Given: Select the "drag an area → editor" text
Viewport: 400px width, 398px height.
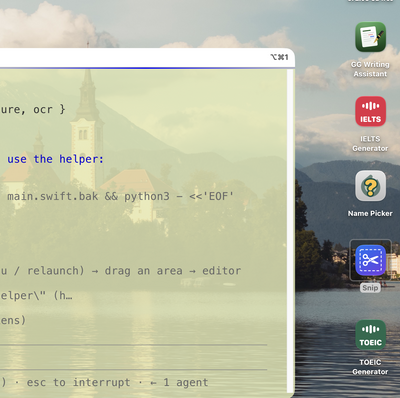Looking at the screenshot, I should pyautogui.click(x=173, y=271).
